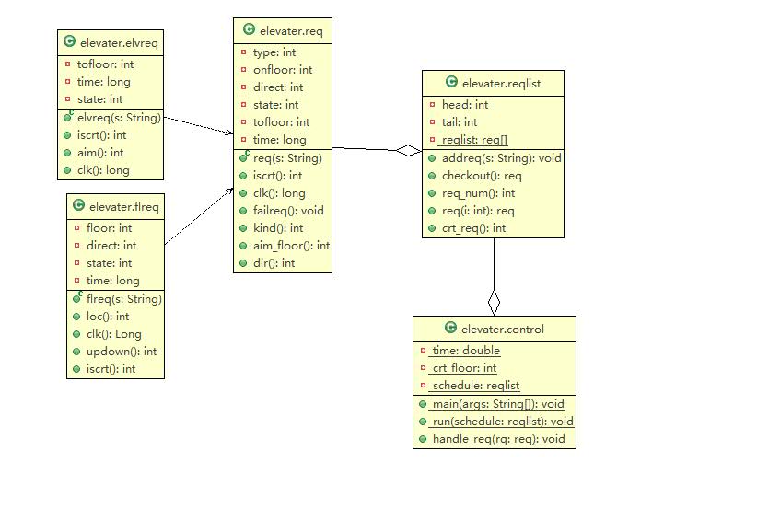Screen dimensions: 757x532
Task: Select the elevater.reqlist class title
Action: (501, 84)
